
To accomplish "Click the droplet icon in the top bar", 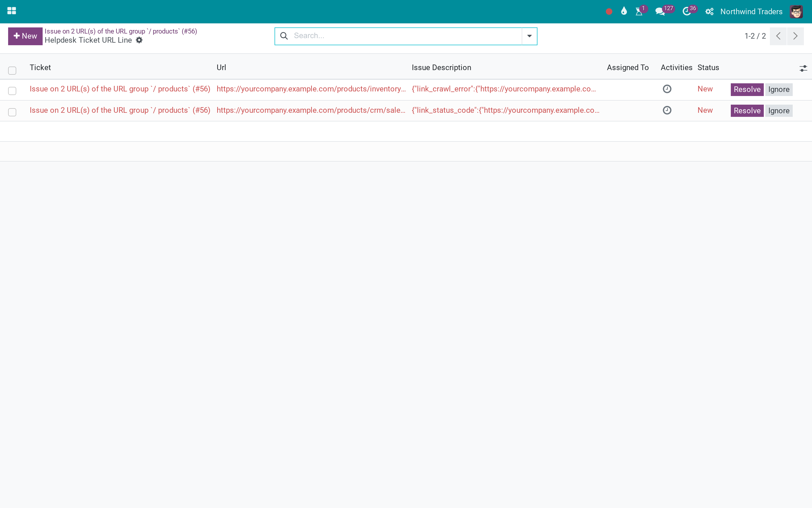I will click(624, 11).
